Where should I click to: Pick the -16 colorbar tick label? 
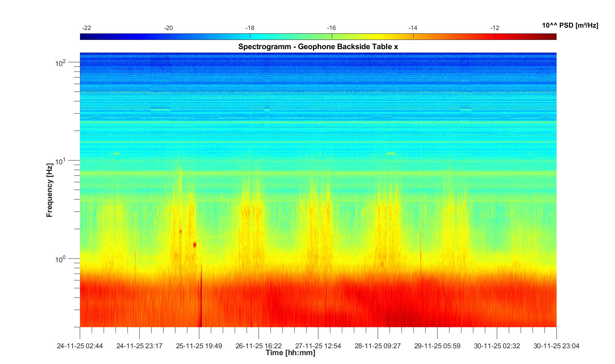tap(331, 28)
